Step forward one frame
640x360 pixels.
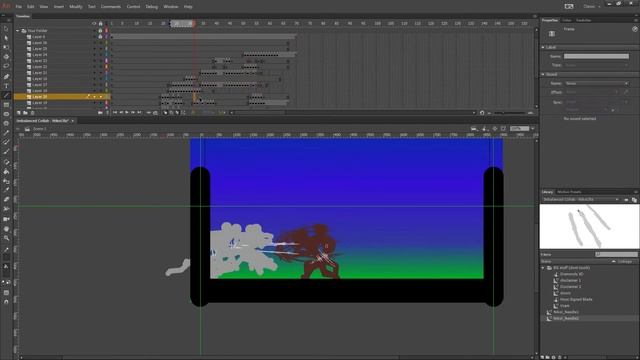[133, 113]
